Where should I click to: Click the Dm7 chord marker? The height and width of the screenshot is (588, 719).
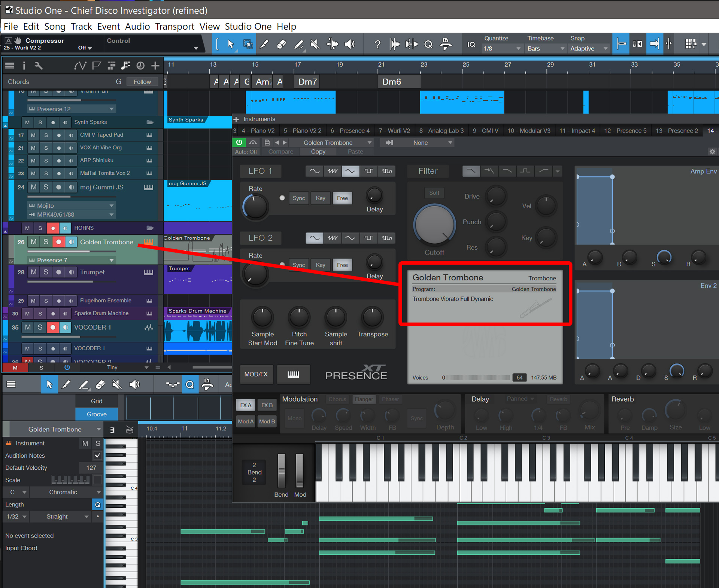307,82
